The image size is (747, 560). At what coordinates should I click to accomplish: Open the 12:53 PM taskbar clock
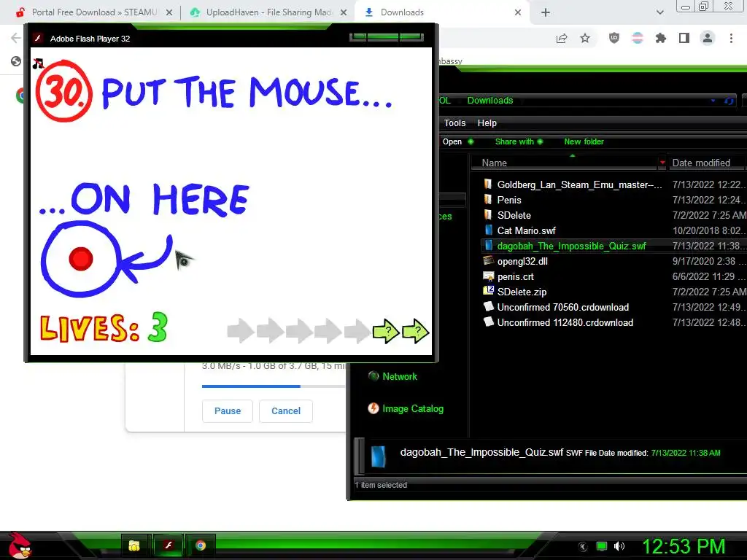tap(684, 546)
